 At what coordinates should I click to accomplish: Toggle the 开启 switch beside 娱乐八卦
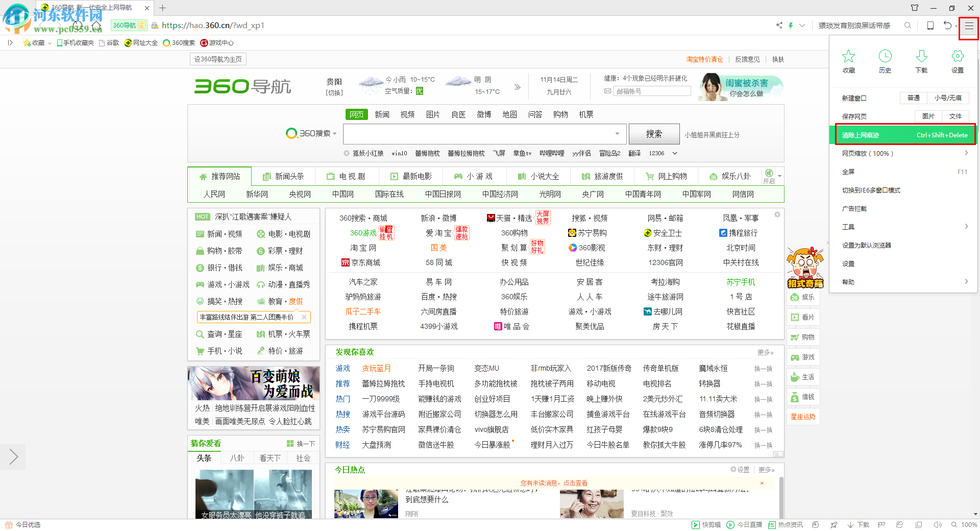pyautogui.click(x=769, y=176)
